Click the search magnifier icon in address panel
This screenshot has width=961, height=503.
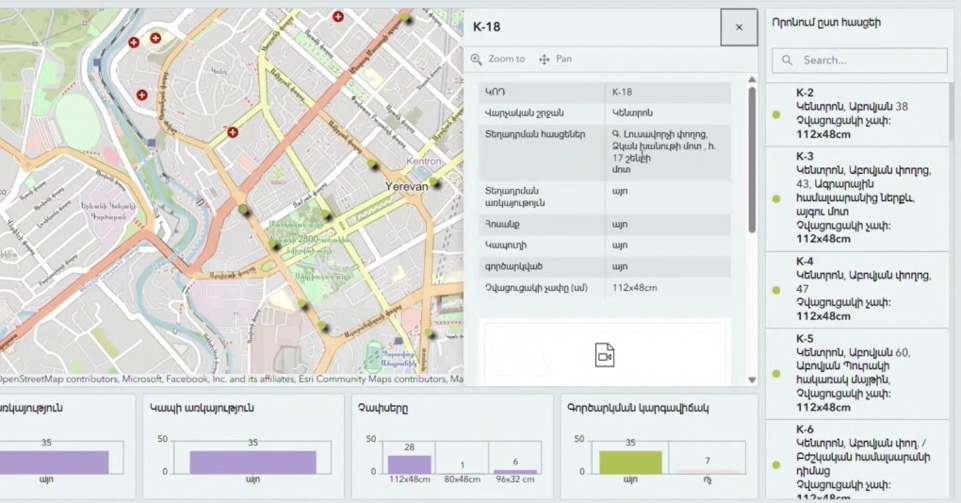[787, 60]
